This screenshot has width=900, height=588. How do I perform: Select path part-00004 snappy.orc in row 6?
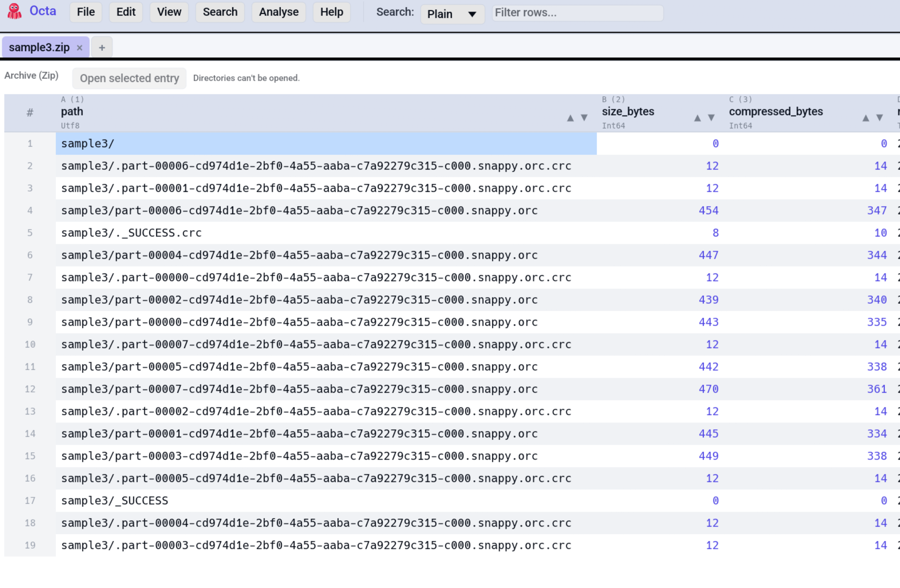pos(326,255)
